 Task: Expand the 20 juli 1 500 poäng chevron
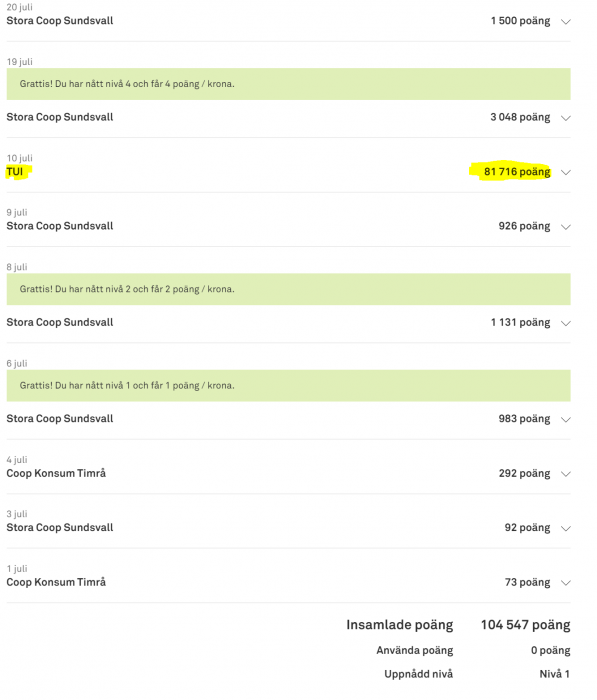pos(566,22)
